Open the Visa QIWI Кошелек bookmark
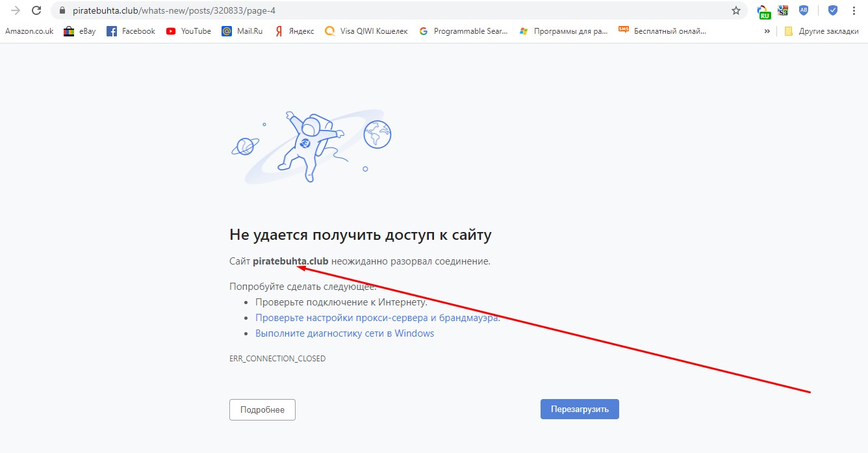The height and width of the screenshot is (453, 868). (366, 31)
